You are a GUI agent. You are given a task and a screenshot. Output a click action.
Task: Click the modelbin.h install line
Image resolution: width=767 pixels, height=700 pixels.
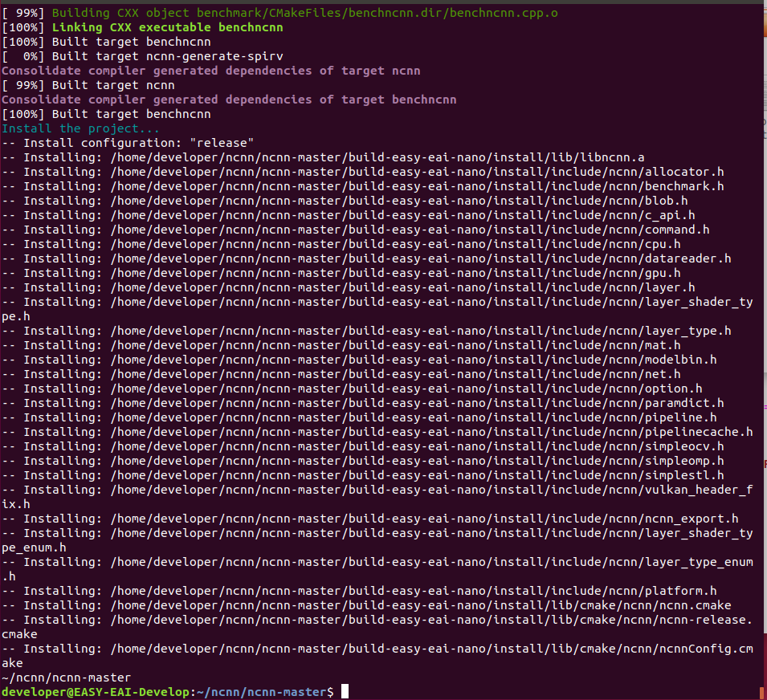[x=359, y=360]
